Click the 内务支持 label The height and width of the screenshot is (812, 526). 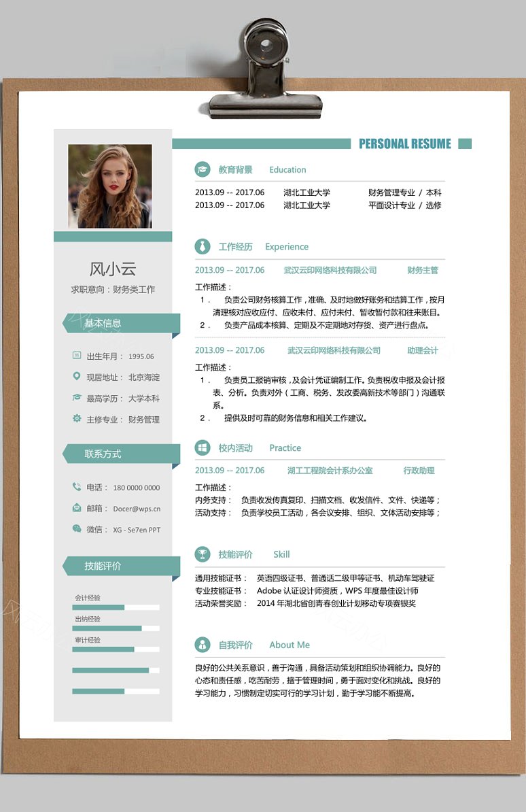pos(213,501)
